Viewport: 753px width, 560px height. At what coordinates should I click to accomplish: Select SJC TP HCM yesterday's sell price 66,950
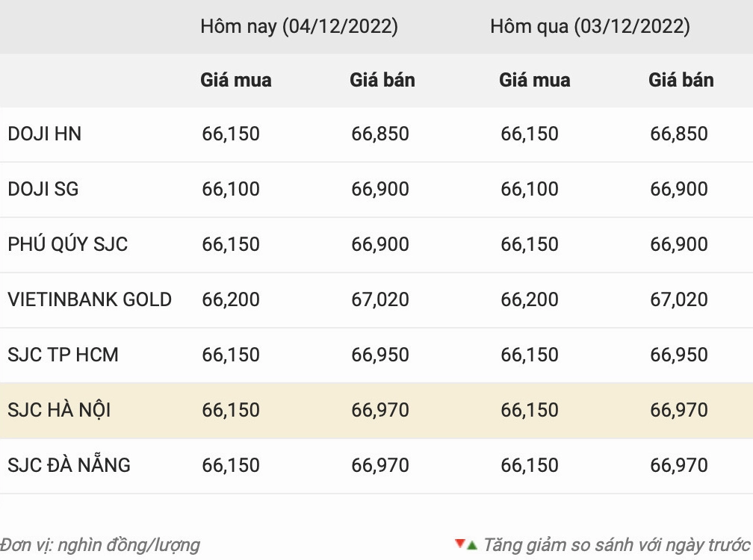[678, 355]
